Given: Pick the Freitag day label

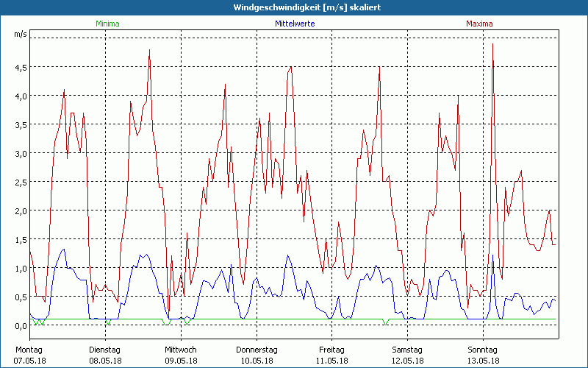Looking at the screenshot, I should 331,350.
